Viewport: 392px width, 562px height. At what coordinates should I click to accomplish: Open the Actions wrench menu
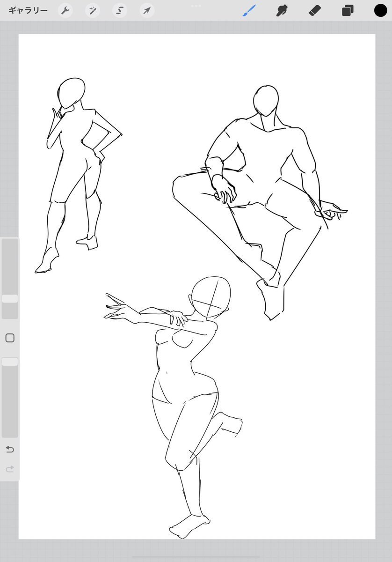(x=65, y=10)
